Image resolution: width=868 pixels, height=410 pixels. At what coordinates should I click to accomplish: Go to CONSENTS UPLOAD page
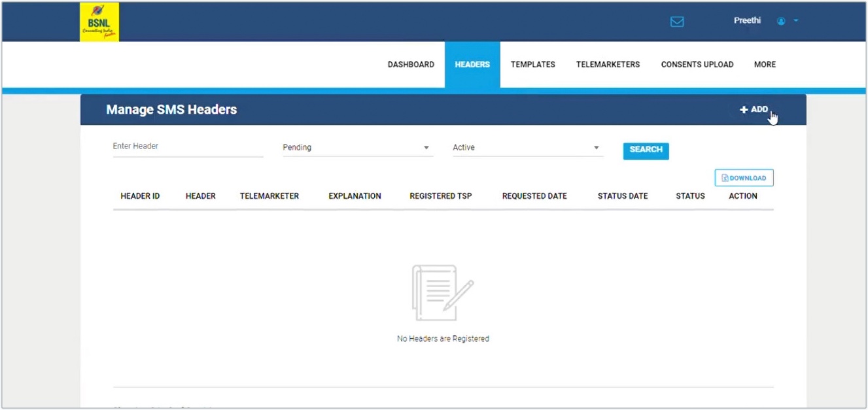click(x=697, y=64)
